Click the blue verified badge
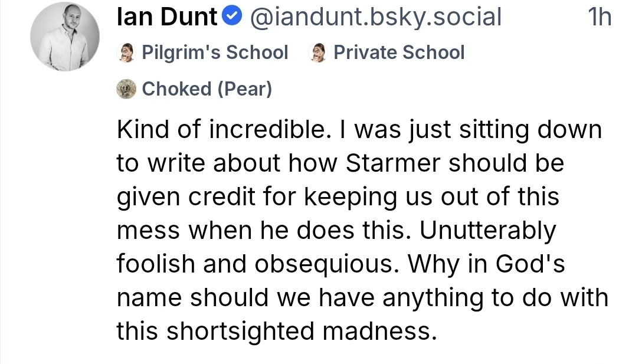Viewport: 619px width, 364px height. click(234, 17)
